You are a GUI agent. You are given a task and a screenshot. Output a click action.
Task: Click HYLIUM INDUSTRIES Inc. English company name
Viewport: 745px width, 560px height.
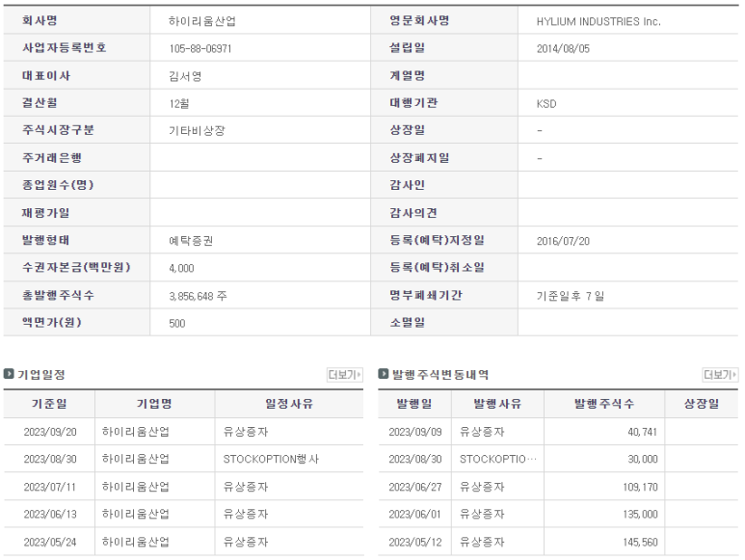coord(599,21)
